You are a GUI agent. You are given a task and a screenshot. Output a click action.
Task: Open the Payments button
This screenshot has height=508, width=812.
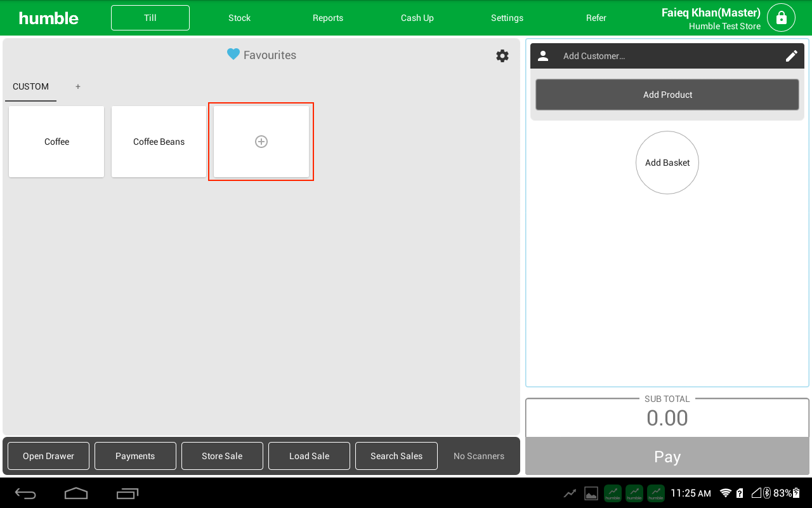pyautogui.click(x=135, y=456)
